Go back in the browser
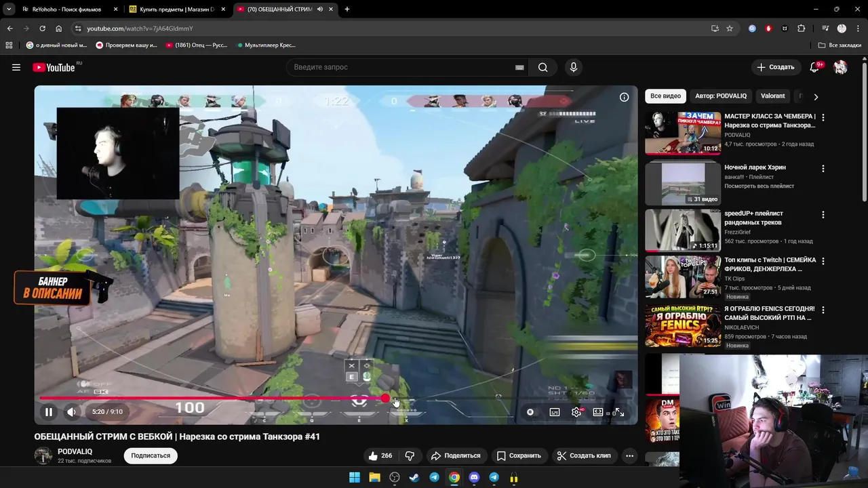868x488 pixels. point(9,28)
